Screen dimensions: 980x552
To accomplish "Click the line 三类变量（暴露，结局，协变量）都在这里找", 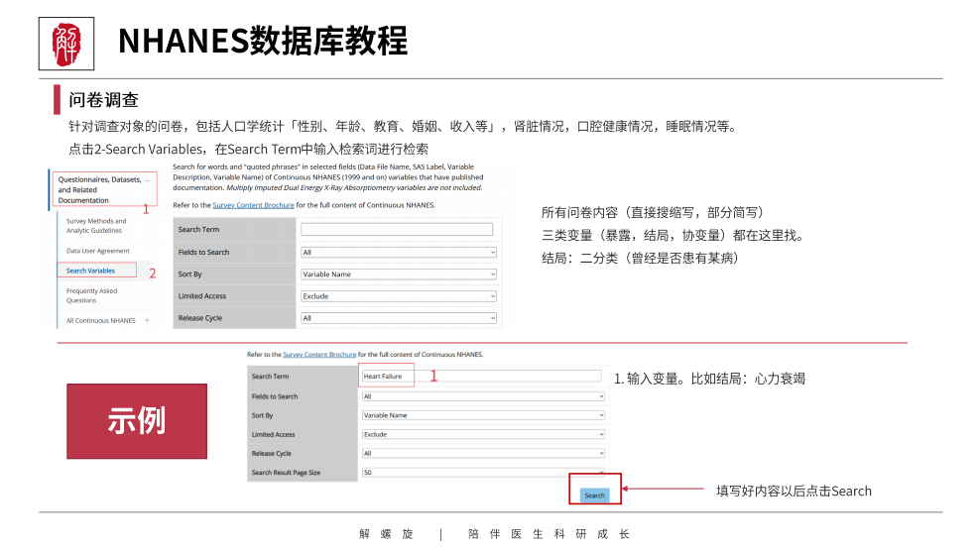I will click(670, 236).
